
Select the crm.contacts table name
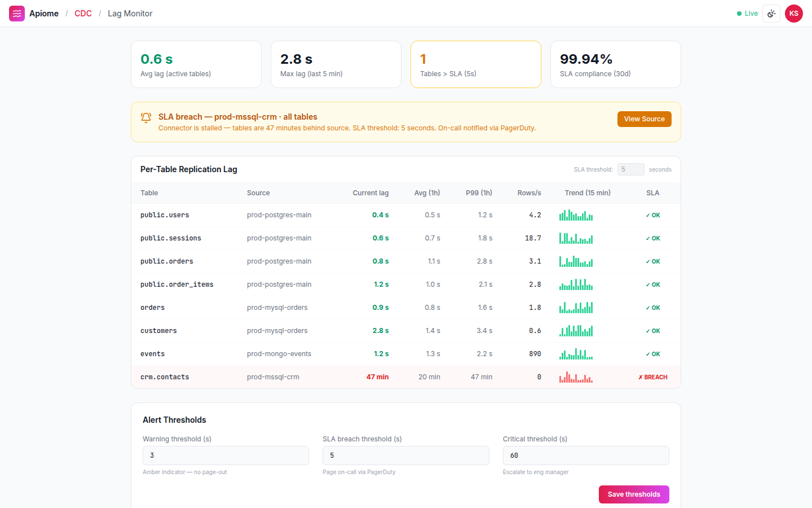[x=165, y=377]
